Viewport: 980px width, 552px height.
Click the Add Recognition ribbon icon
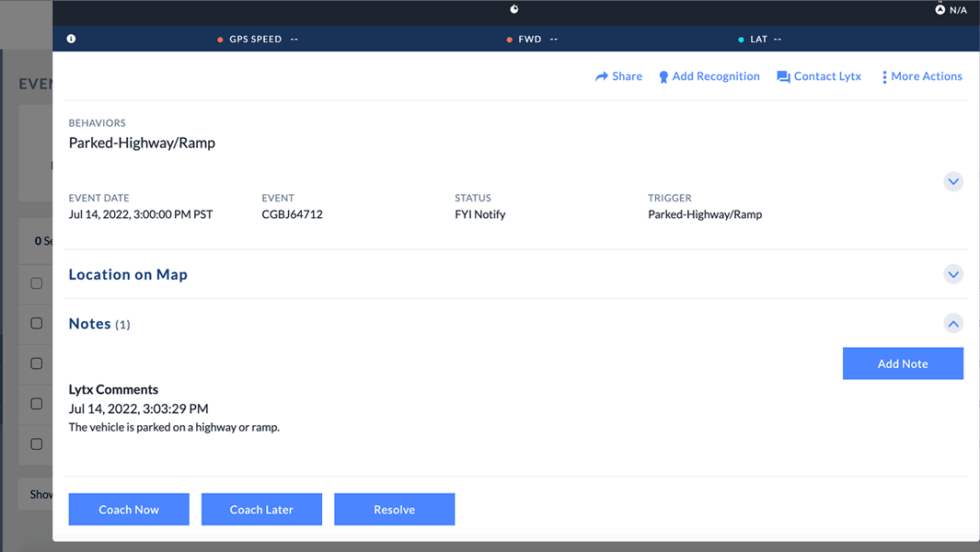[x=663, y=77]
